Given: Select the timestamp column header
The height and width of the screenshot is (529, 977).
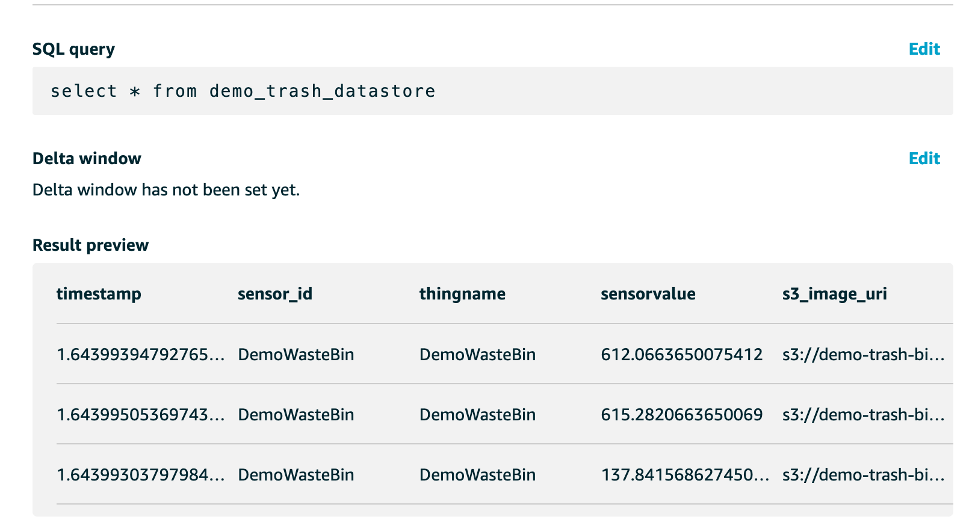Looking at the screenshot, I should [99, 294].
